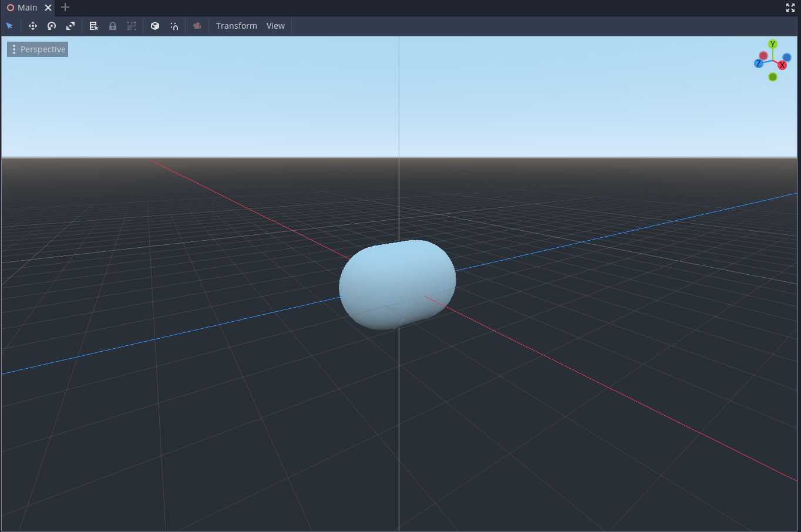Open the Perspective viewport options dropdown
The image size is (801, 532).
click(38, 49)
